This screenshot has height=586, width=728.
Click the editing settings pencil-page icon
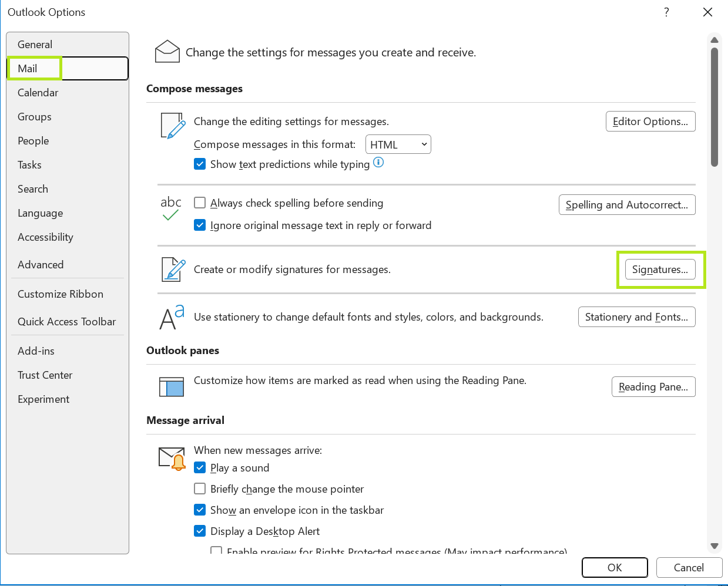(173, 126)
